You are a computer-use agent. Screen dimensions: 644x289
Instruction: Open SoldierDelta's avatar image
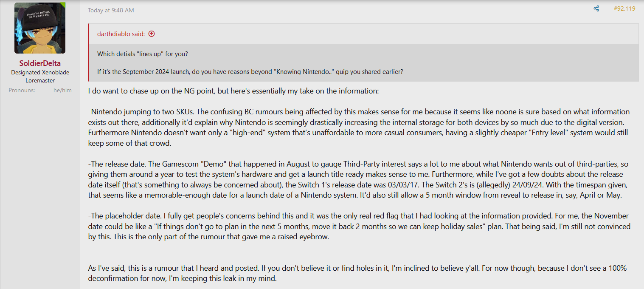pyautogui.click(x=40, y=28)
